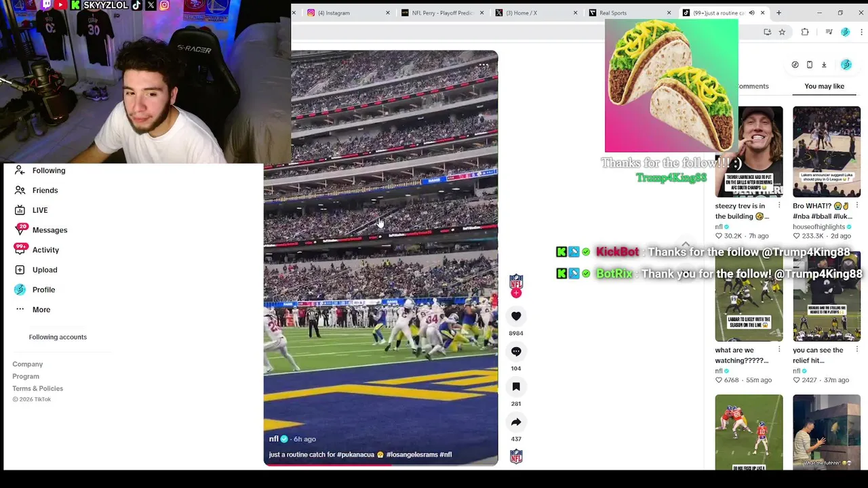This screenshot has width=868, height=488.
Task: Click the #nfl hashtag in caption
Action: point(446,455)
